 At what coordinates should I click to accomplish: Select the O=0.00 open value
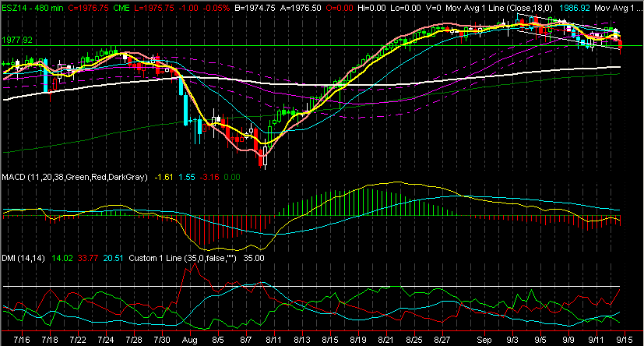pos(340,8)
